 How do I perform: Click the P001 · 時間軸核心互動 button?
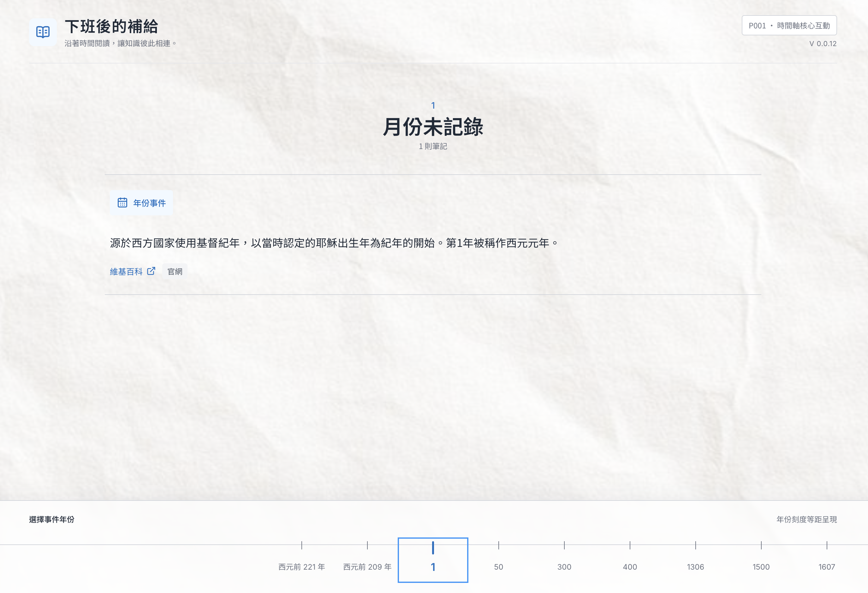(789, 25)
